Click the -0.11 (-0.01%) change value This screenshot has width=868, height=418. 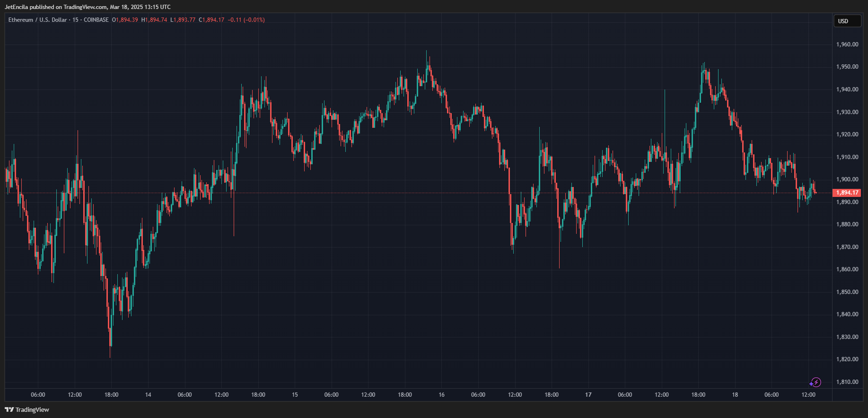[246, 20]
